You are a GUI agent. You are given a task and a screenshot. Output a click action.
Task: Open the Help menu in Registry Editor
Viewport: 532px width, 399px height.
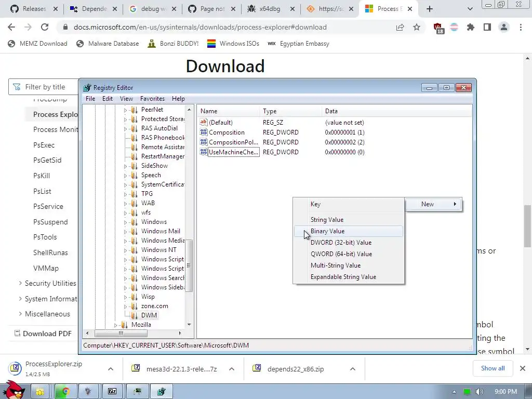click(178, 98)
